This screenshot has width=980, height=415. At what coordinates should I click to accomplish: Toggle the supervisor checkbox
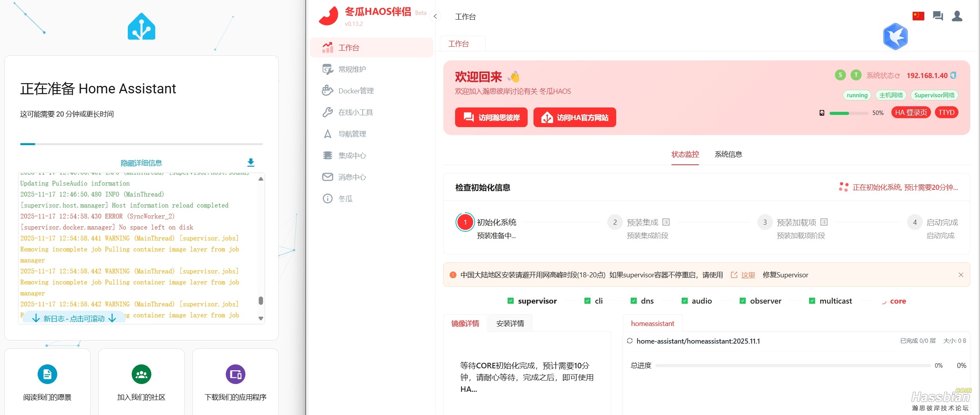pos(510,301)
